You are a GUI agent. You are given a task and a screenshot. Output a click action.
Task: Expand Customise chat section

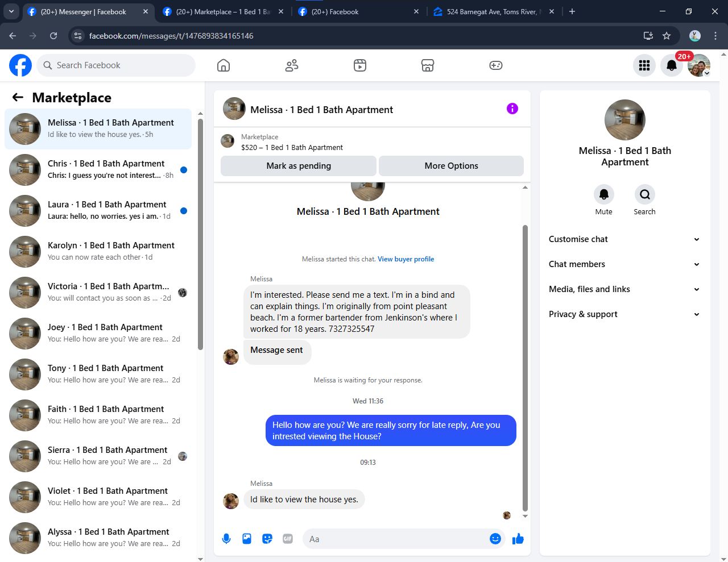pos(624,239)
